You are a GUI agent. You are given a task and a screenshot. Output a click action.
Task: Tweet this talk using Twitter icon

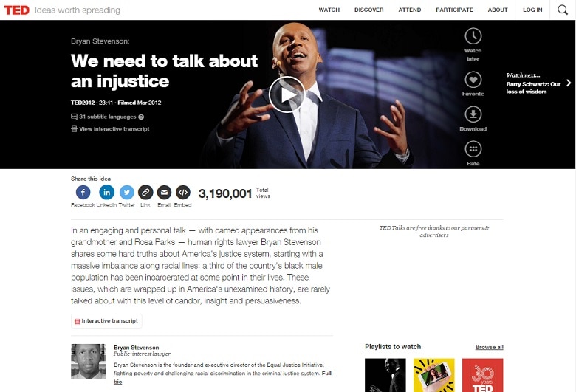coord(127,192)
